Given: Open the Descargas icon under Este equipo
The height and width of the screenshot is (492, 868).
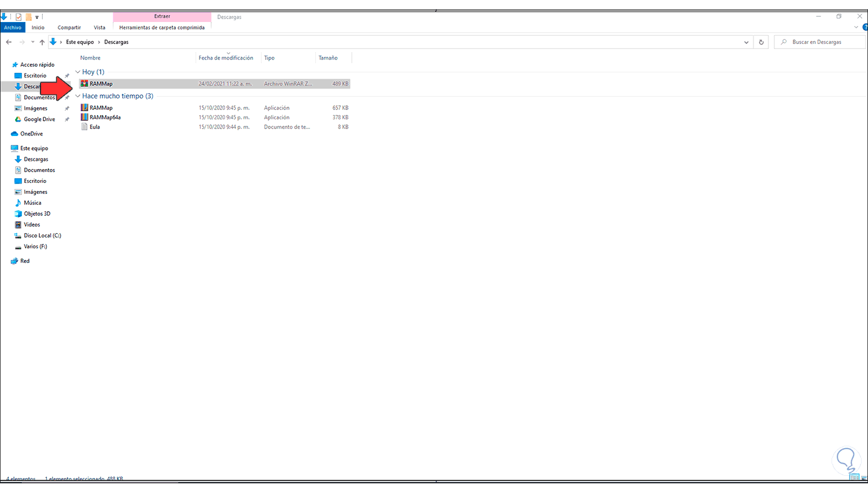Looking at the screenshot, I should (18, 159).
